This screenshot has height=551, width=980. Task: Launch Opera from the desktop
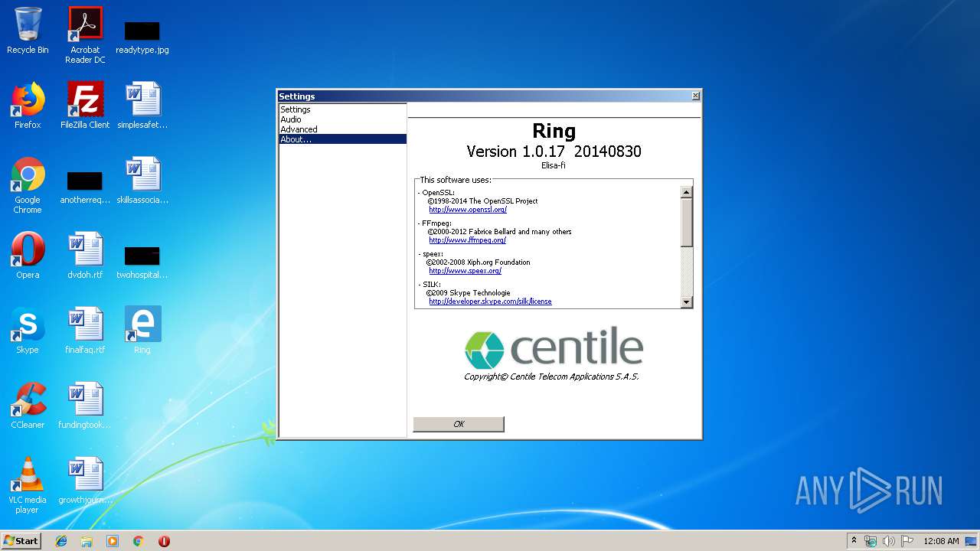point(28,256)
